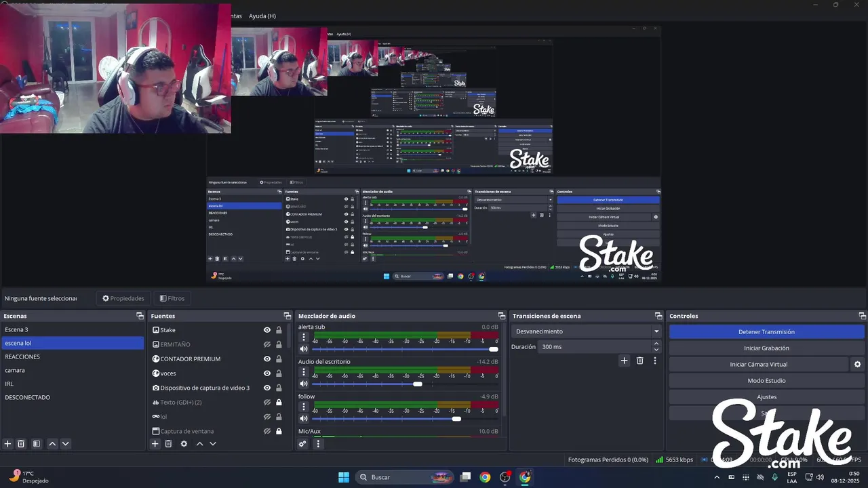The image size is (868, 488).
Task: Show hidden system tray icons chevron
Action: coord(717,477)
